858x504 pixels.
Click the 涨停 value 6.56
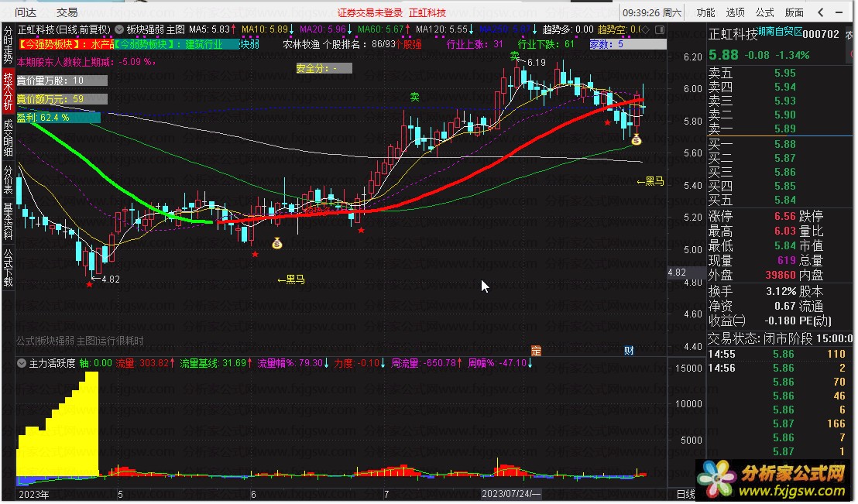[x=784, y=216]
